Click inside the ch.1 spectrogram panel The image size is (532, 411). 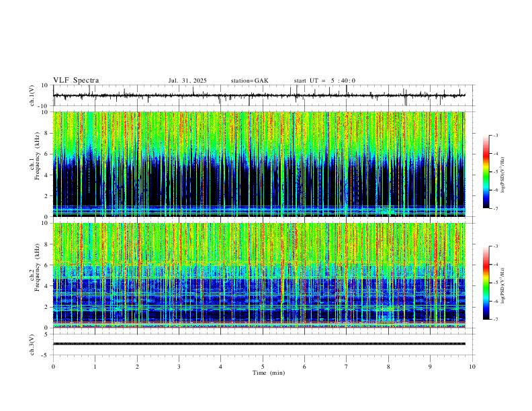click(x=259, y=164)
